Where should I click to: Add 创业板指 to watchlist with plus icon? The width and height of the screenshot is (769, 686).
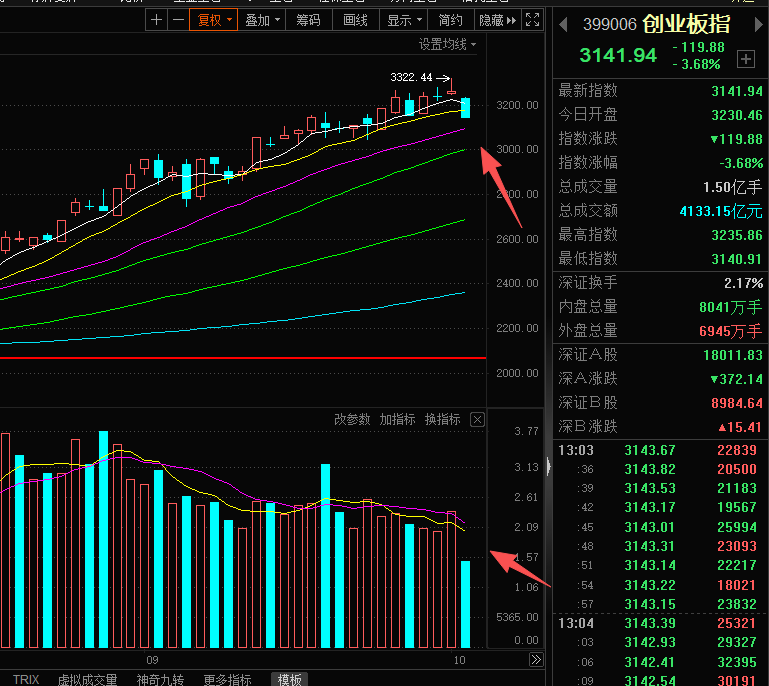coord(745,59)
